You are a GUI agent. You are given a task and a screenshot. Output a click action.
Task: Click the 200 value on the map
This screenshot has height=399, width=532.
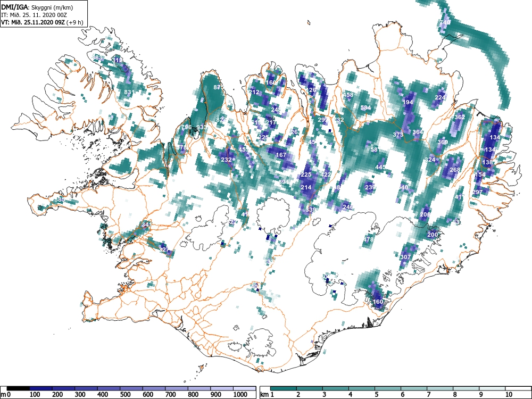point(433,235)
